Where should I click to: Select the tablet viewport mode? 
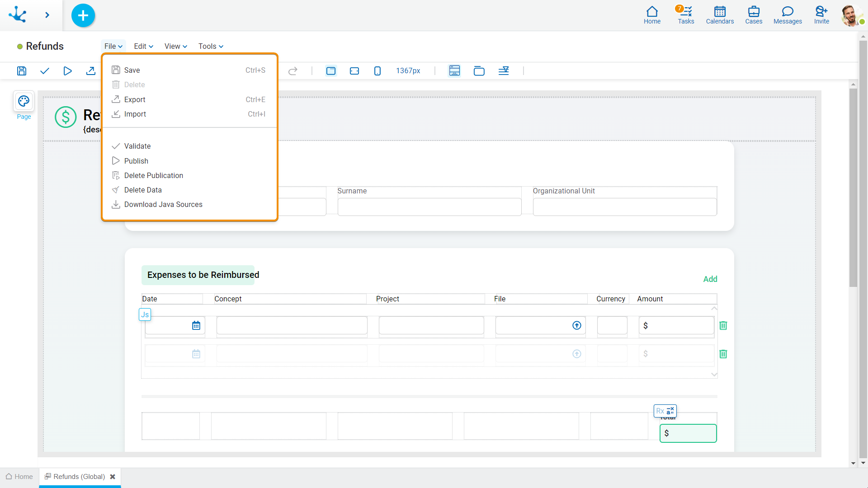click(354, 71)
